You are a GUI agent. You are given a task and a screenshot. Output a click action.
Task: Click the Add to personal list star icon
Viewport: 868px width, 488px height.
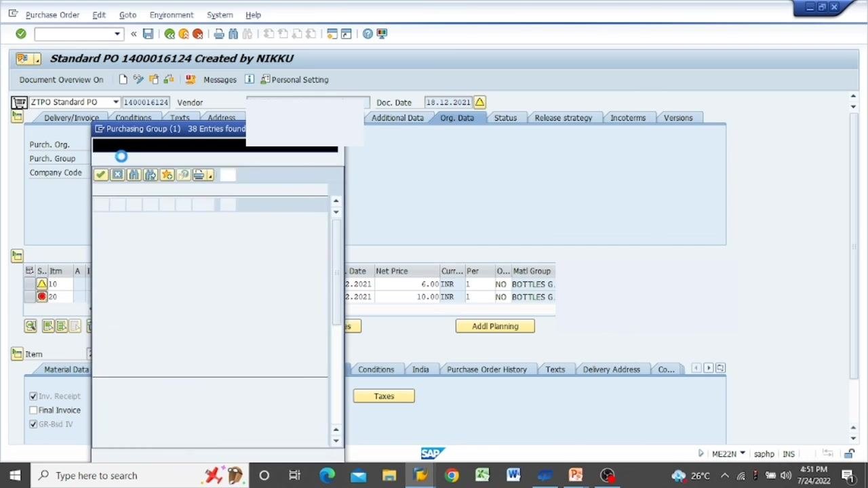pyautogui.click(x=167, y=175)
